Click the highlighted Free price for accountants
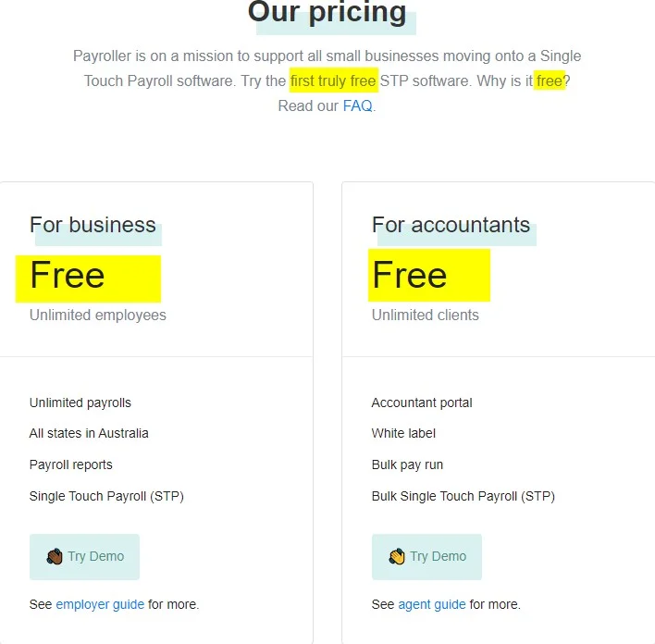The image size is (655, 644). click(x=410, y=276)
